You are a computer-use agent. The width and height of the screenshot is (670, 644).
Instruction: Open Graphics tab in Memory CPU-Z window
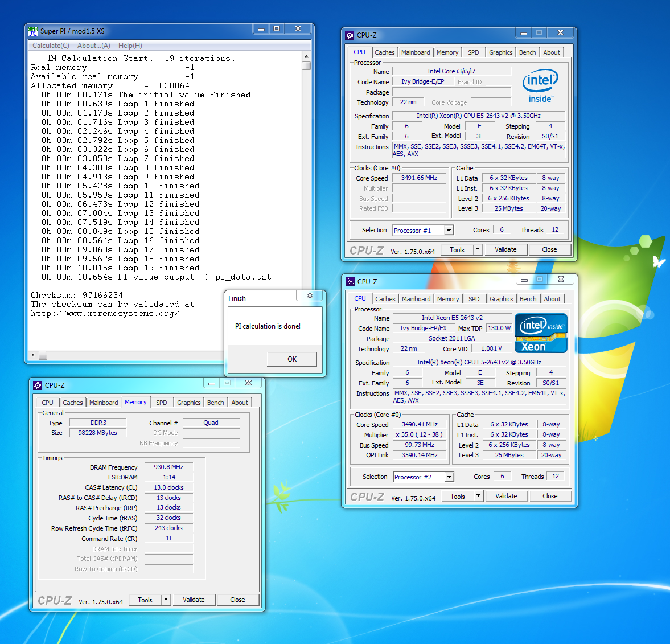click(x=188, y=403)
